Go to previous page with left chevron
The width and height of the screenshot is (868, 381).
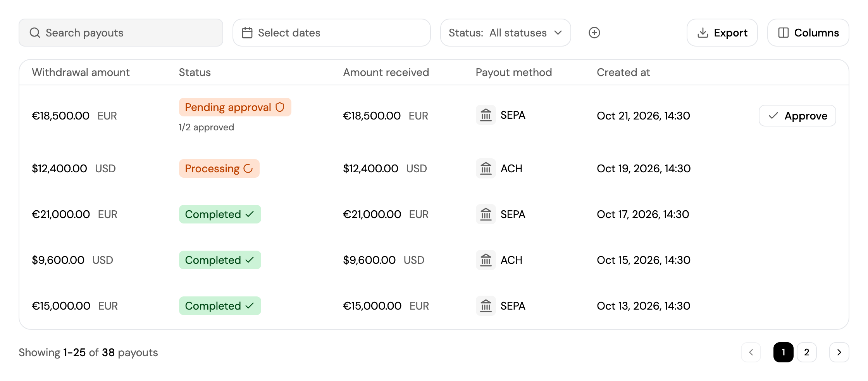tap(751, 352)
